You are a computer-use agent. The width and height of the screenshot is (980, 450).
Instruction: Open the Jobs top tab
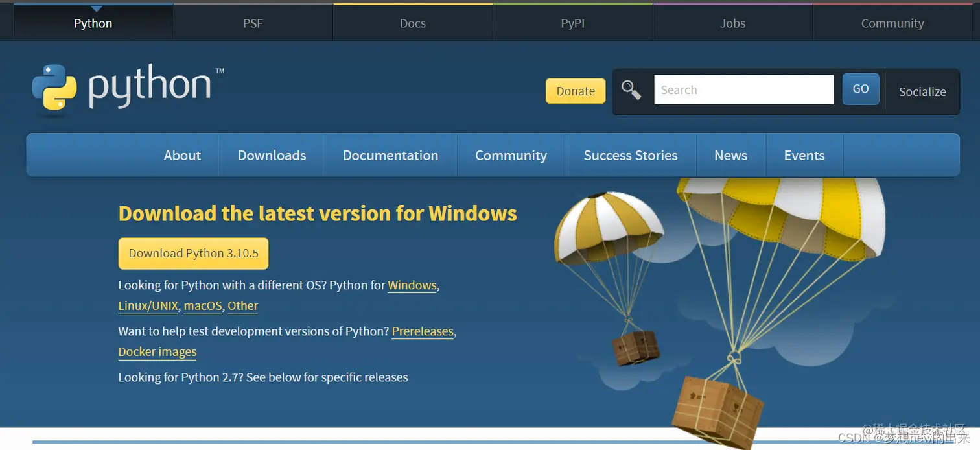click(x=732, y=23)
